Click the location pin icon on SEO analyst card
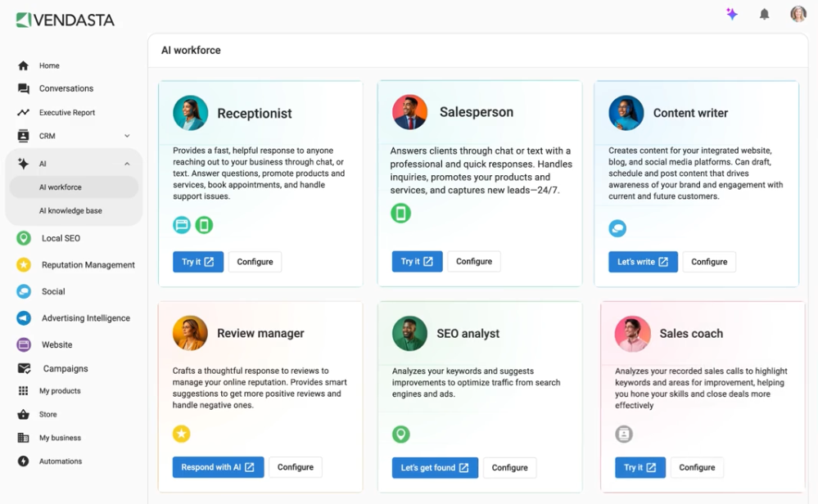The image size is (818, 504). [x=400, y=434]
